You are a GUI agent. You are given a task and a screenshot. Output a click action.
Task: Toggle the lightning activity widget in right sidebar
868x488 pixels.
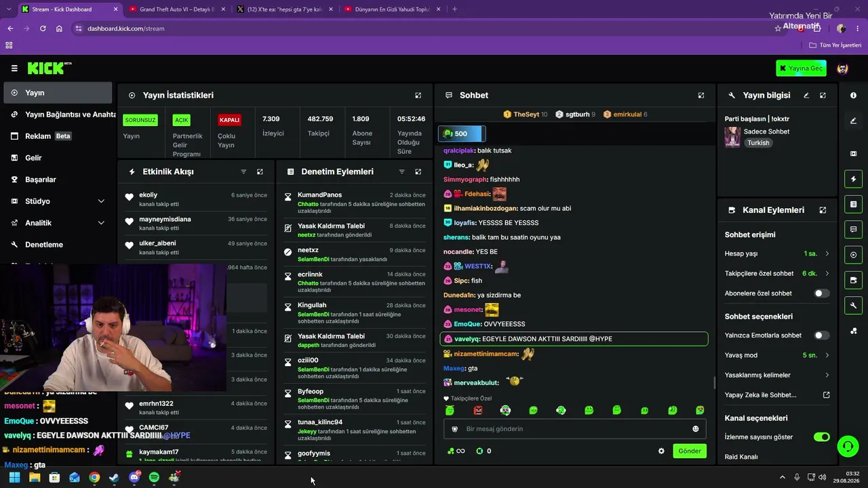point(853,179)
